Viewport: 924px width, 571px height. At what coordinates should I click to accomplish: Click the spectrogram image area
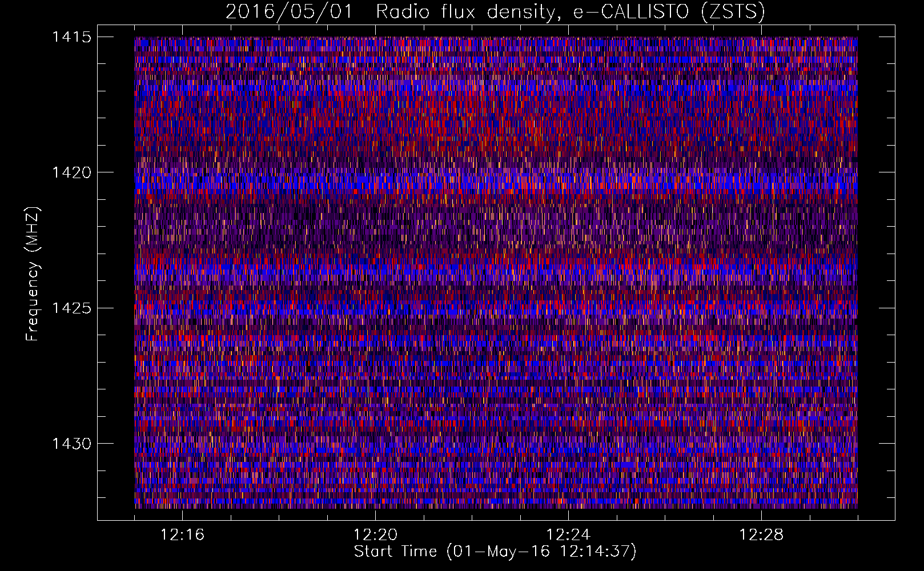pos(496,272)
